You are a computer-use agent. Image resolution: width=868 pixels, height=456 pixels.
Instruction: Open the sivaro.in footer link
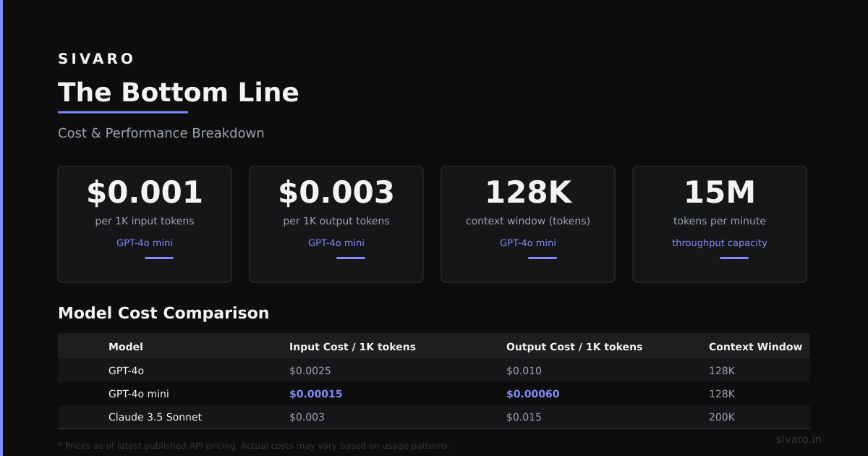point(799,439)
